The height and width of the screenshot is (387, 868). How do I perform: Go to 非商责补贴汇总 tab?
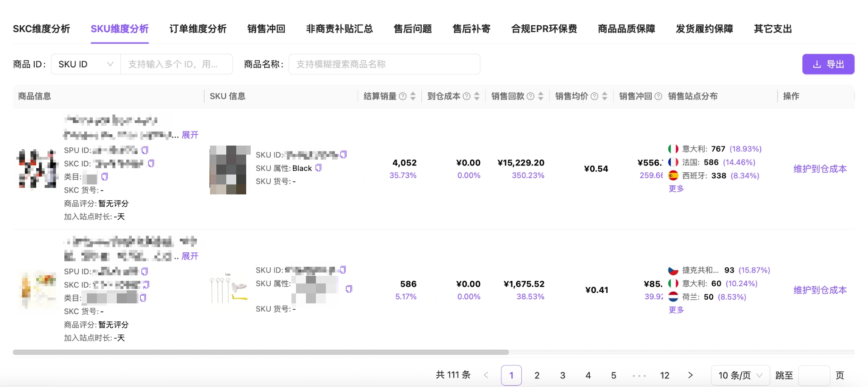click(339, 29)
